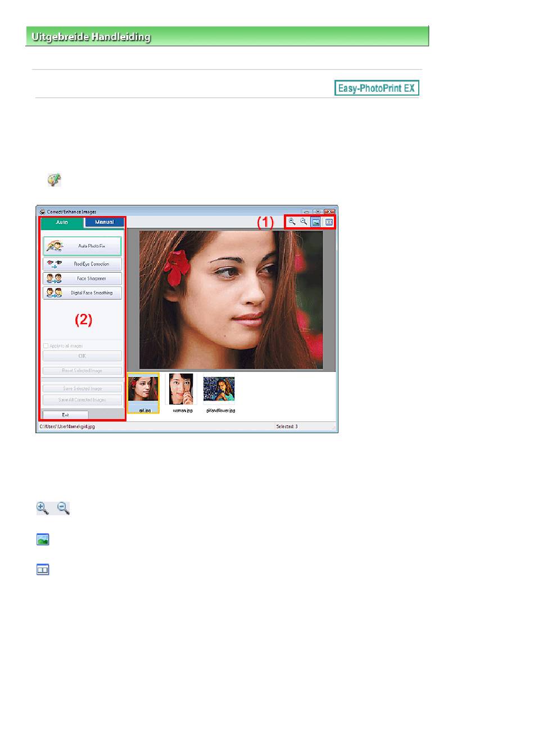534x756 pixels.
Task: Choose the Face Sharpener button
Action: point(82,278)
